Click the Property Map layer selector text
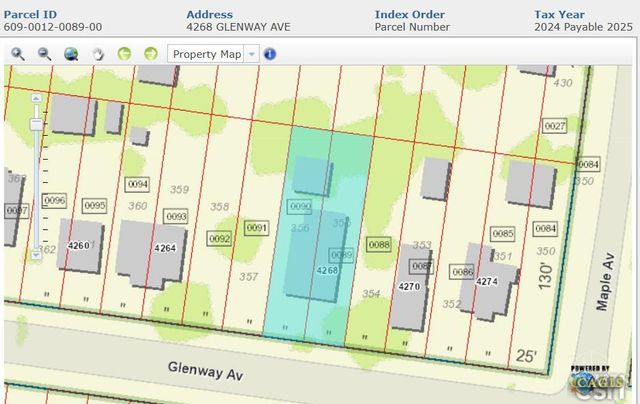 tap(206, 52)
